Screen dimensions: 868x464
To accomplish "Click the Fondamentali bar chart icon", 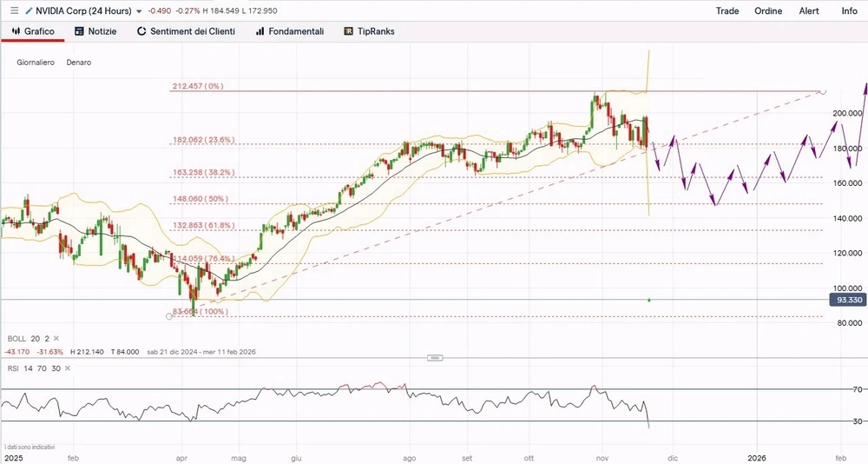I will 260,31.
